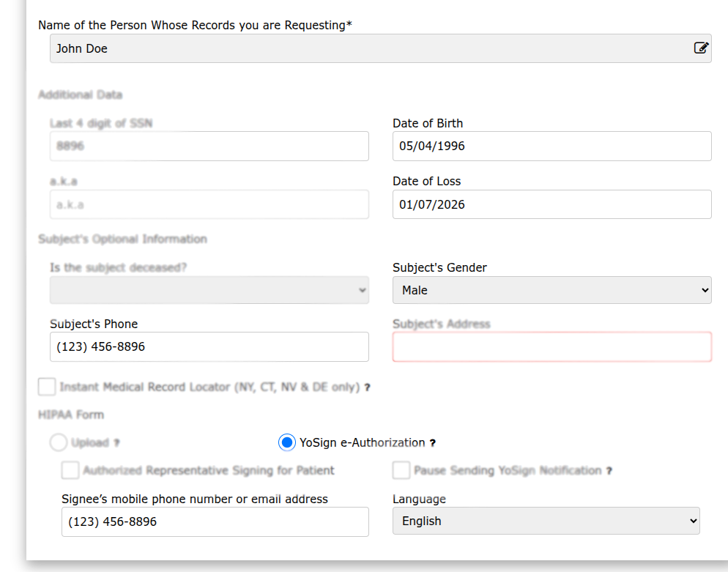Open the 'Is the subject deceased?' dropdown
This screenshot has height=572, width=728.
point(209,290)
